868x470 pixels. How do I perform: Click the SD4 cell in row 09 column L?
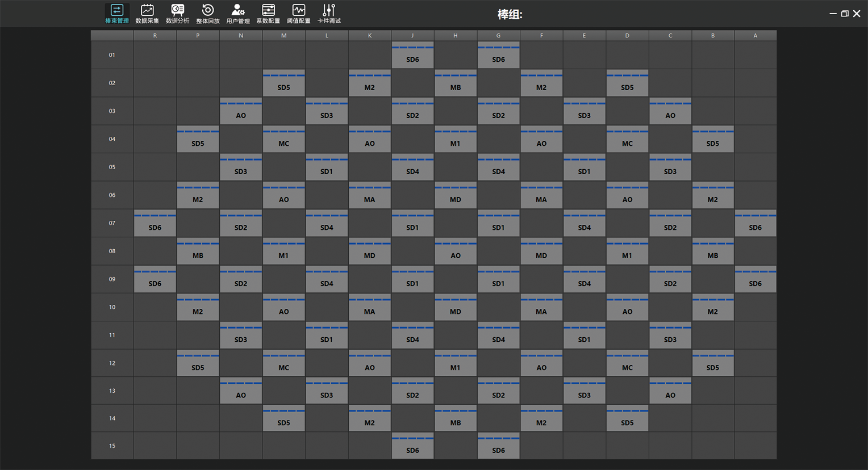[x=327, y=279]
